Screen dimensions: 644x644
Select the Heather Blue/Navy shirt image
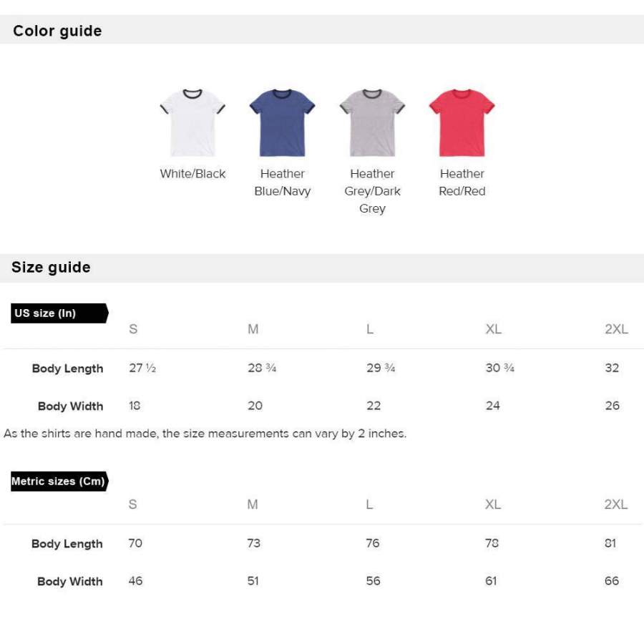[282, 122]
